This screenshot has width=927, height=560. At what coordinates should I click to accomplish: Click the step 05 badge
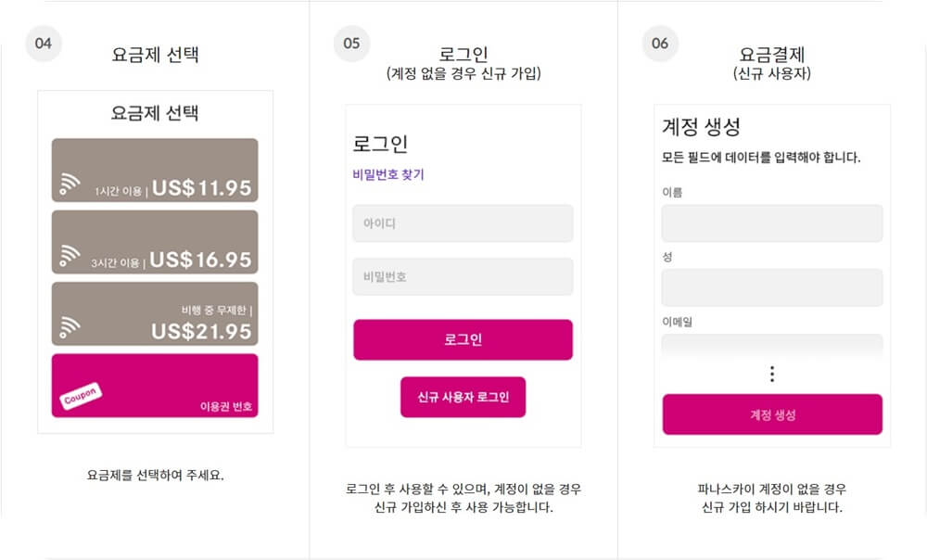[351, 43]
